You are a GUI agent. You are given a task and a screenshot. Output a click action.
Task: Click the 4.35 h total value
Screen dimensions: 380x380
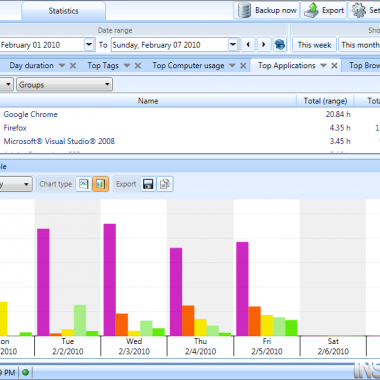(340, 128)
